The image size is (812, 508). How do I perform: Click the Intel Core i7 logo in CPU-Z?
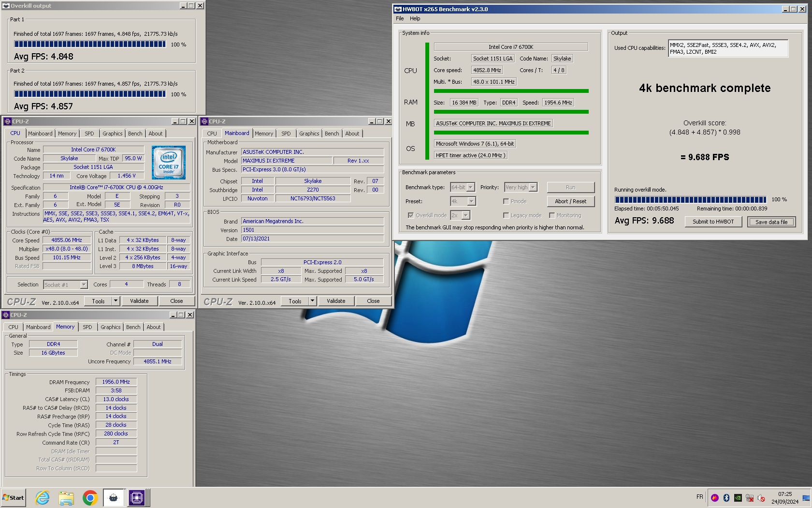pyautogui.click(x=169, y=163)
